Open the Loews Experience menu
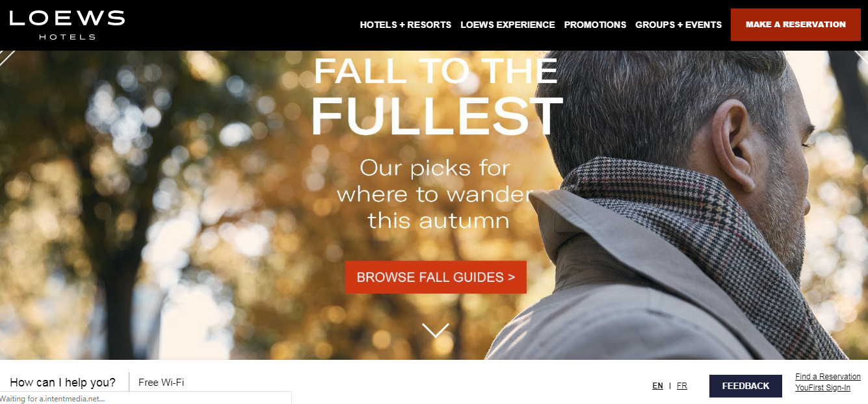This screenshot has height=404, width=868. click(x=508, y=25)
